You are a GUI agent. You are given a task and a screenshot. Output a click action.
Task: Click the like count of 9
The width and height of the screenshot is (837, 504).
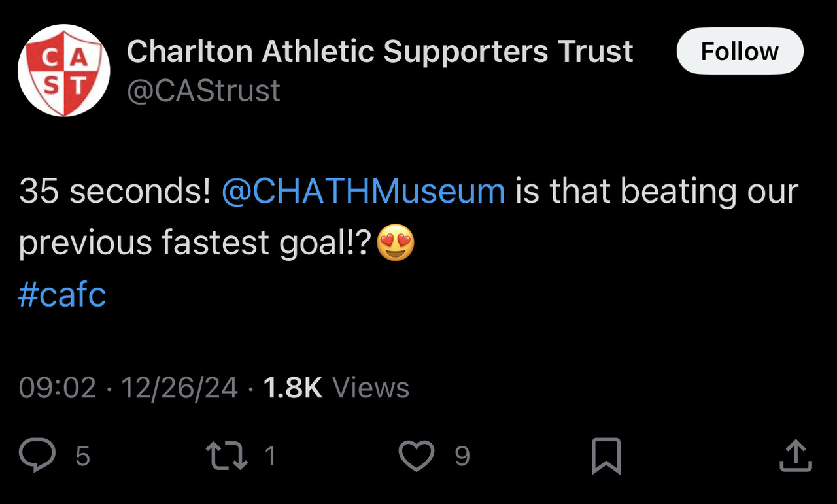pyautogui.click(x=462, y=456)
